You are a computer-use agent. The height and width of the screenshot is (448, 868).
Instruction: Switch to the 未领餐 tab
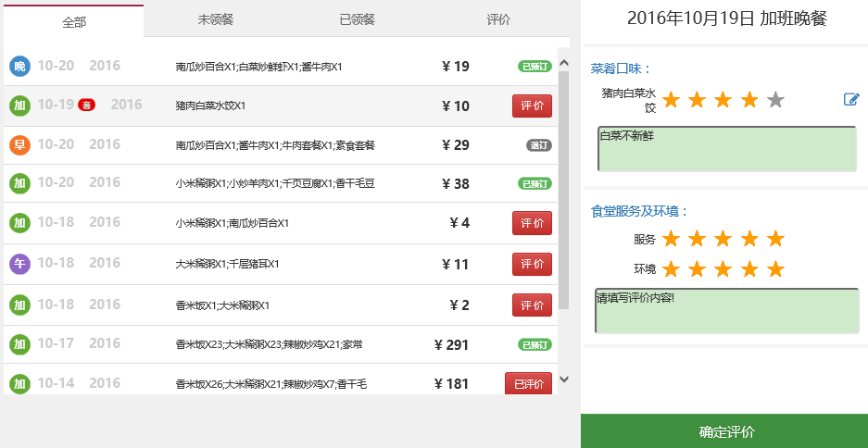pyautogui.click(x=216, y=19)
